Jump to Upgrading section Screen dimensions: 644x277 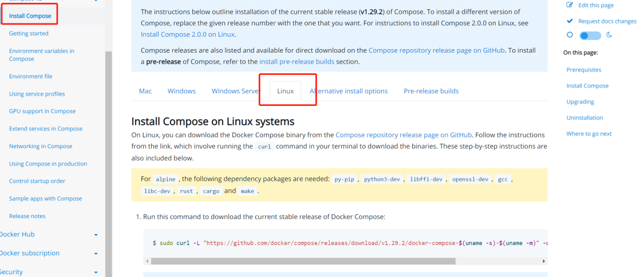click(580, 102)
